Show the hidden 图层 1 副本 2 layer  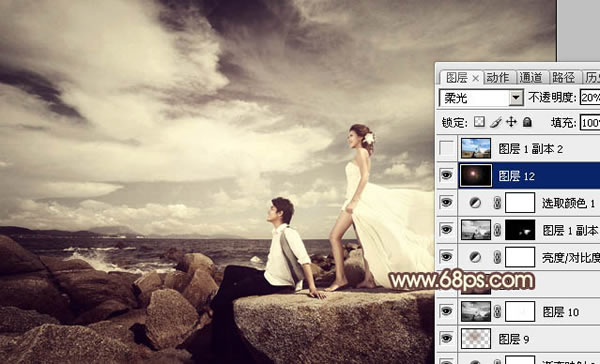click(x=447, y=148)
